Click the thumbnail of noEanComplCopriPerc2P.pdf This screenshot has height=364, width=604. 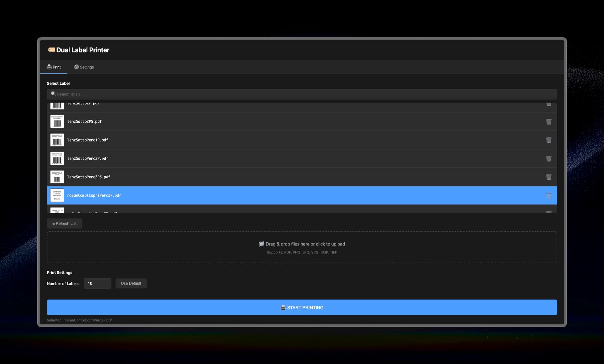click(57, 196)
